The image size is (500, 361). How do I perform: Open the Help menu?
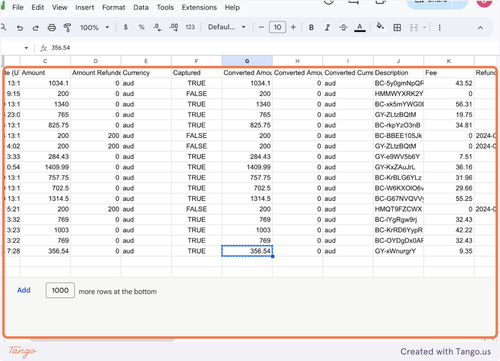(x=232, y=7)
